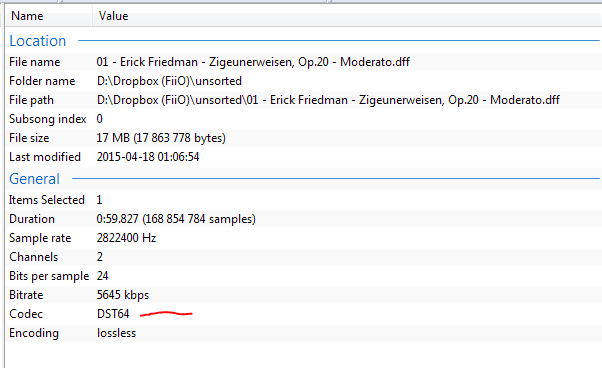This screenshot has width=602, height=368.
Task: Select the Bitrate 5645 kbps value
Action: [x=123, y=295]
